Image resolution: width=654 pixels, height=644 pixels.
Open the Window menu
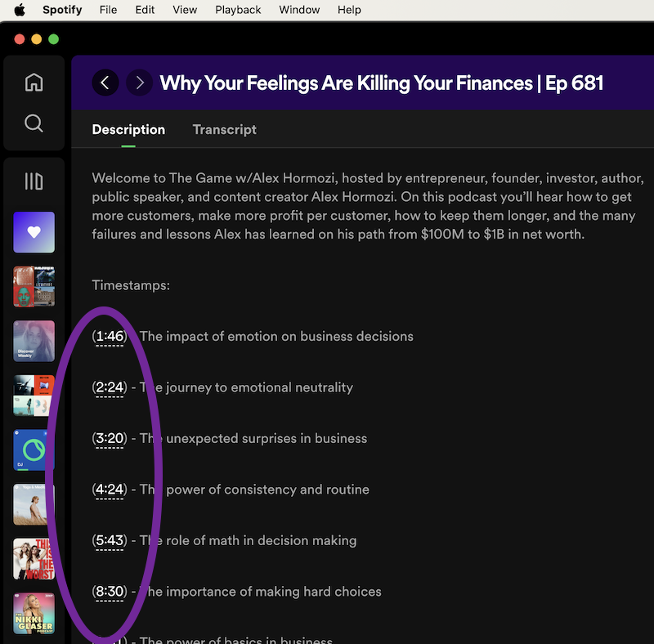tap(299, 10)
